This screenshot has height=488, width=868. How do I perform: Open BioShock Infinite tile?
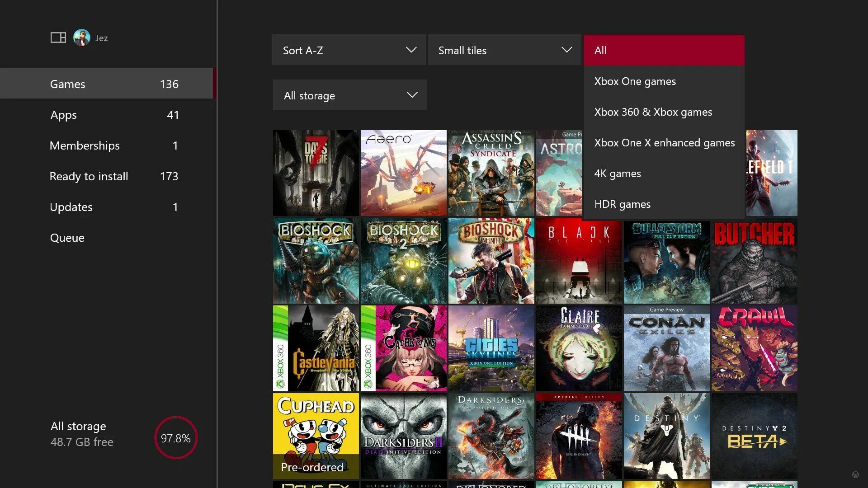point(491,261)
